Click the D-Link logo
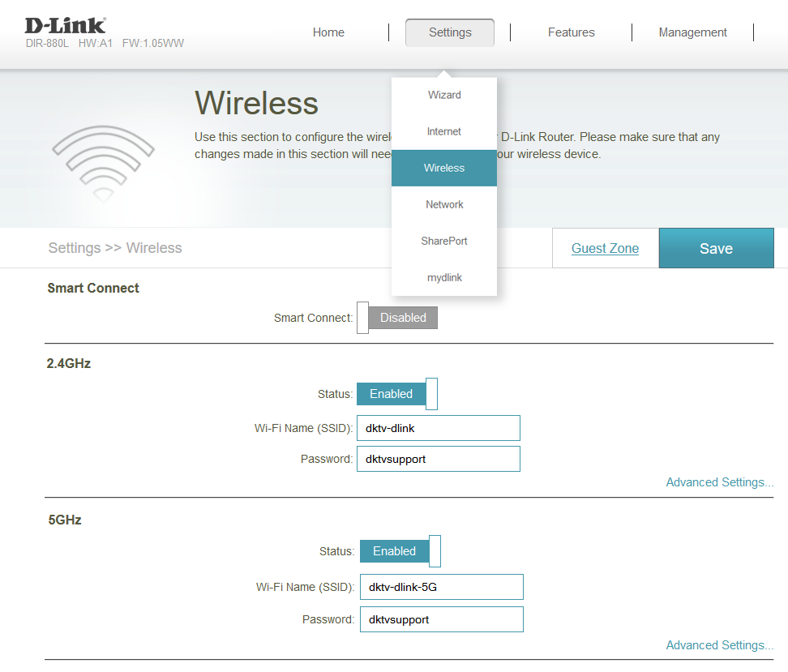The height and width of the screenshot is (672, 788). point(65,24)
